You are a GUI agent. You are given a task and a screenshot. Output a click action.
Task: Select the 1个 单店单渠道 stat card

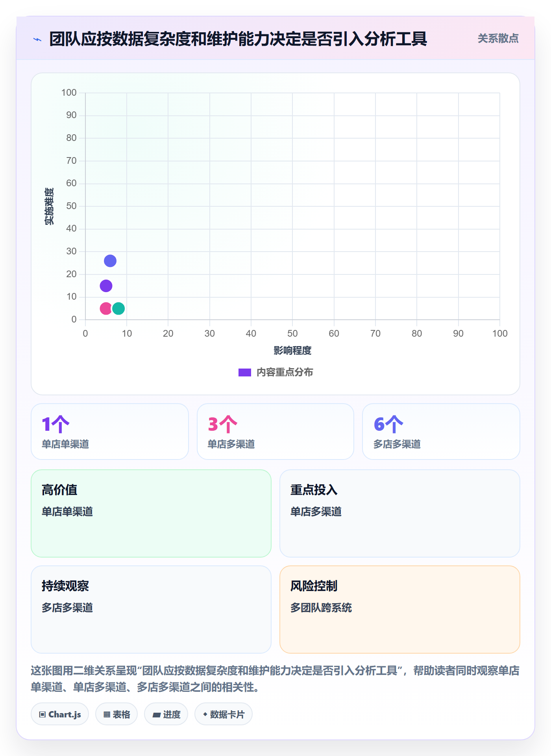(x=110, y=432)
